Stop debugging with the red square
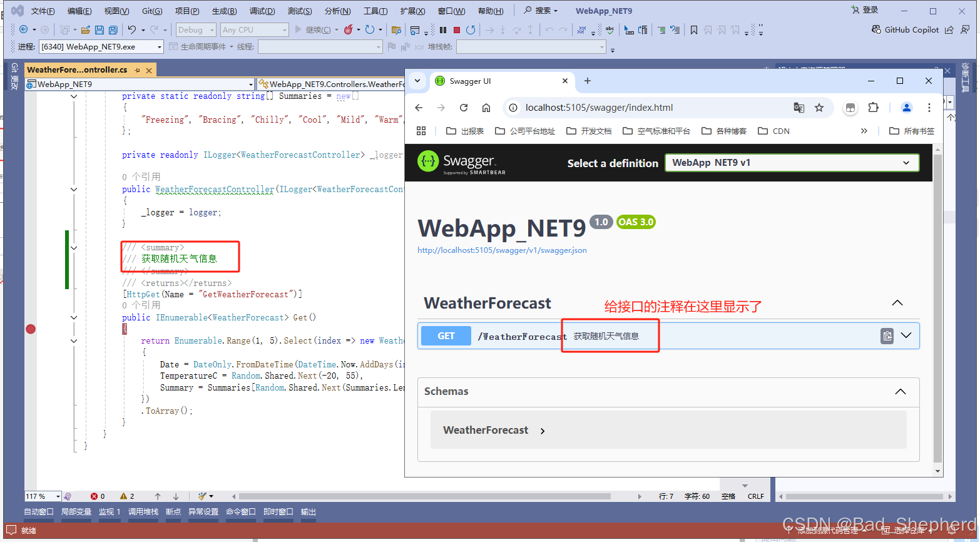980x542 pixels. 457,29
